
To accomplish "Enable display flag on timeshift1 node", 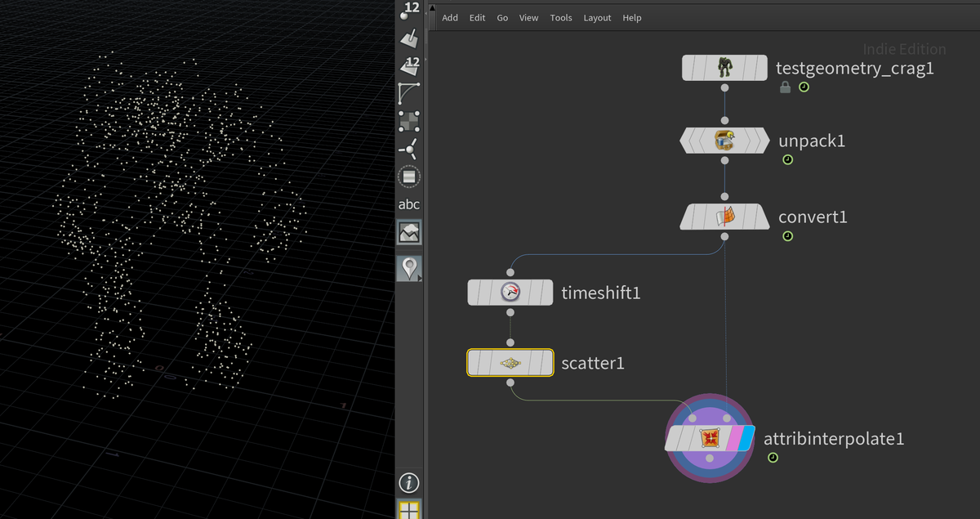I will pos(546,292).
